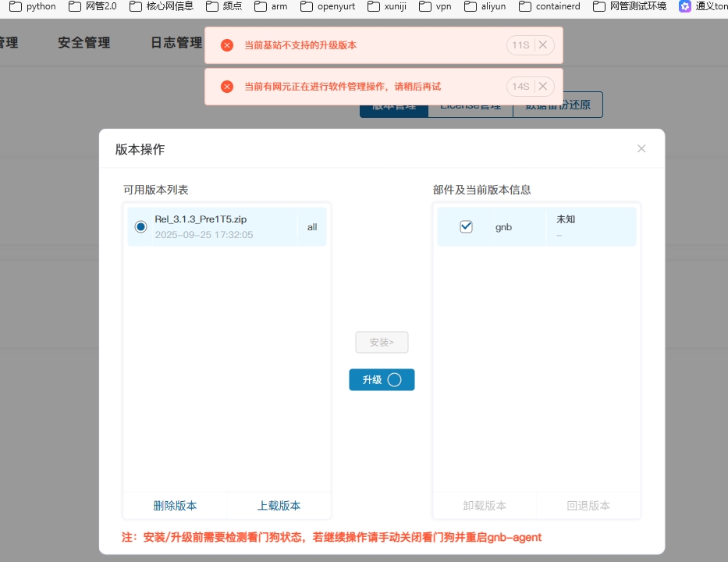The image size is (728, 562).
Task: Open the aliyun bookmark folder
Action: click(485, 6)
